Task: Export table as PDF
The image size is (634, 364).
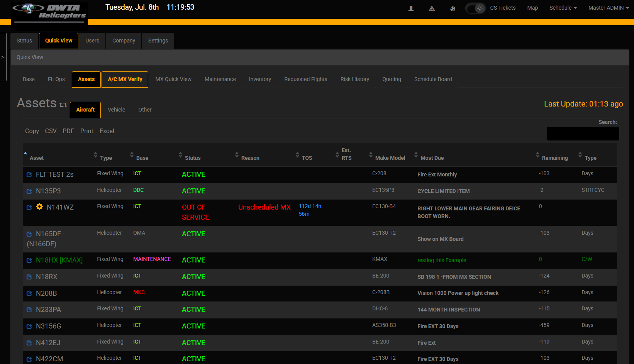Action: tap(68, 131)
